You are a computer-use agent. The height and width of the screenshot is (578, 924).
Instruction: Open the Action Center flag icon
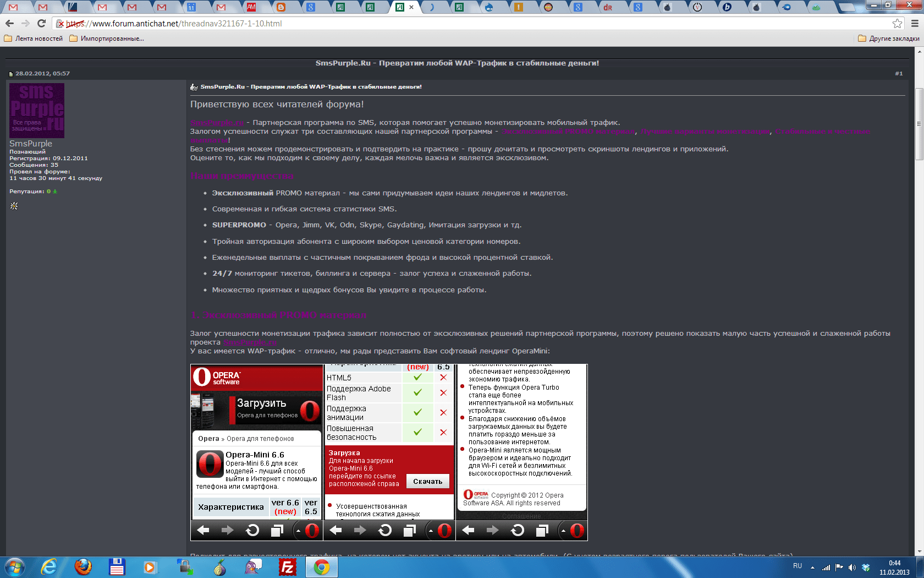(x=839, y=568)
